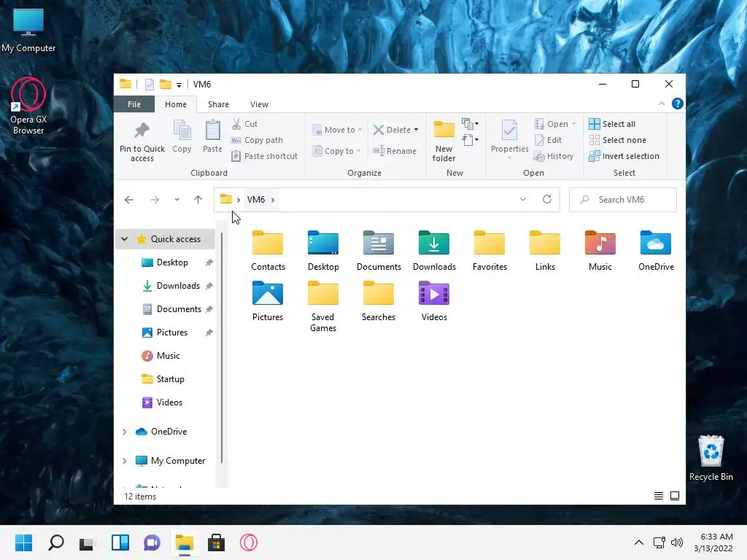Open Properties from the ribbon
747x560 pixels.
(x=509, y=139)
